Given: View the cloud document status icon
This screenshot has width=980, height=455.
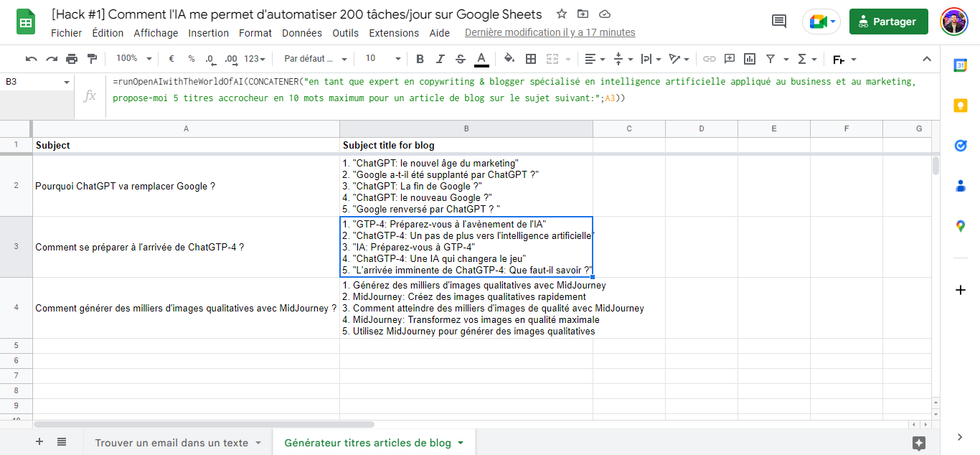Looking at the screenshot, I should point(605,14).
